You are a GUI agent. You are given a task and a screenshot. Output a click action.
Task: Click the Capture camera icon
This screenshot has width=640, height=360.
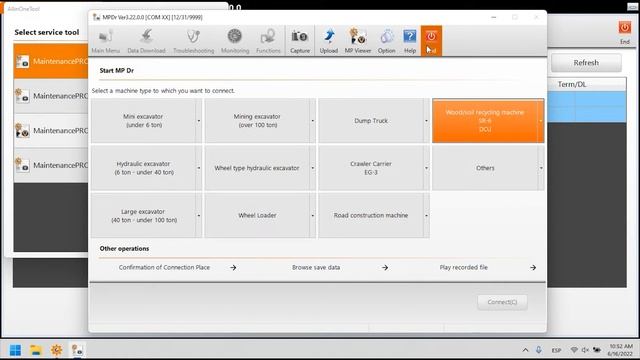click(x=300, y=41)
